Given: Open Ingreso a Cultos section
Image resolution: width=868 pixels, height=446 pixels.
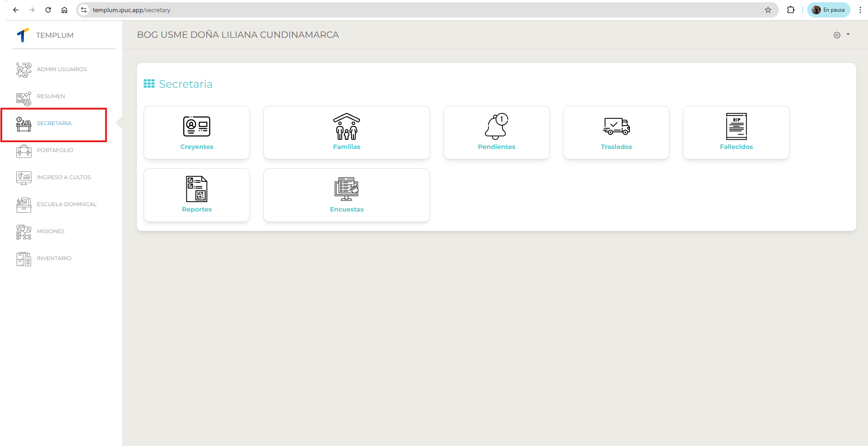Looking at the screenshot, I should pos(64,177).
